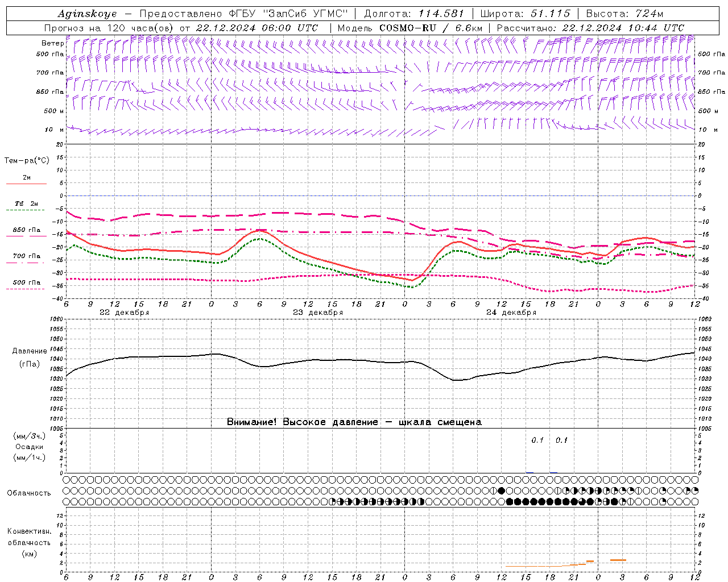728x582 pixels.
Task: Select the left 500 м wind level label
Action: (x=54, y=111)
